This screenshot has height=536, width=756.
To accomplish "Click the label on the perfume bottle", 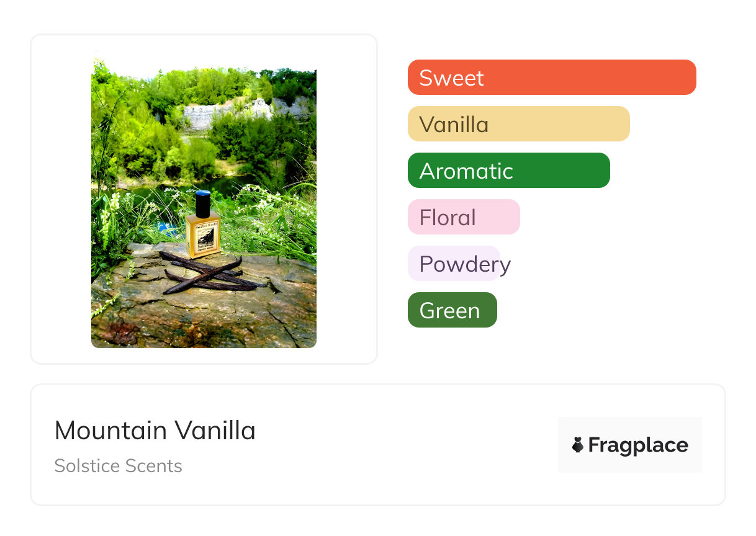I will point(202,240).
